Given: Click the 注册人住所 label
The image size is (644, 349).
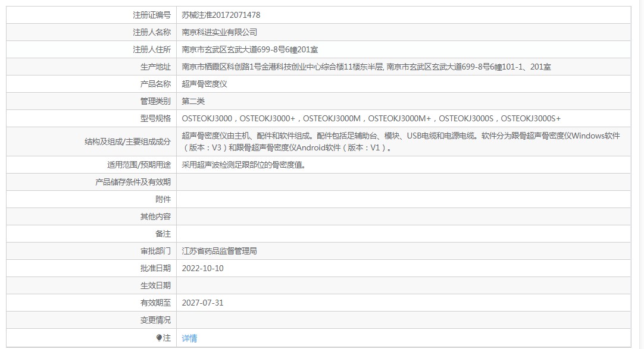Looking at the screenshot, I should tap(152, 49).
